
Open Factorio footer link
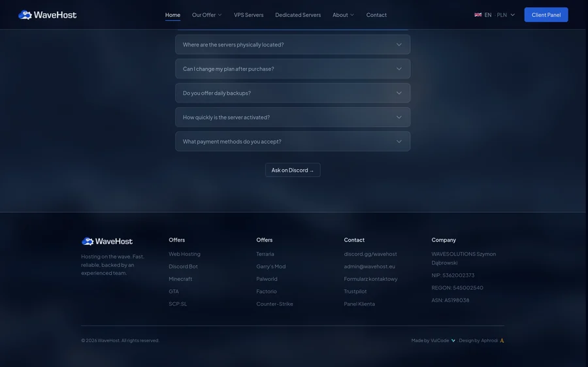(267, 291)
